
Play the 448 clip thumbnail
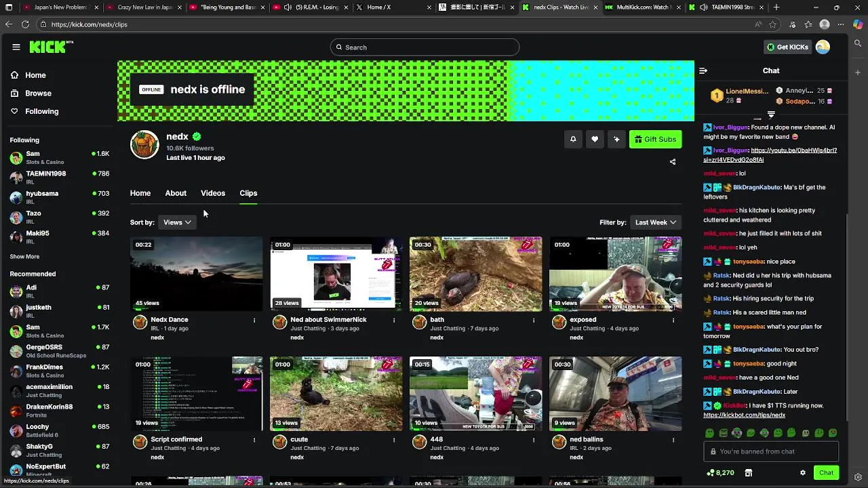(x=475, y=394)
